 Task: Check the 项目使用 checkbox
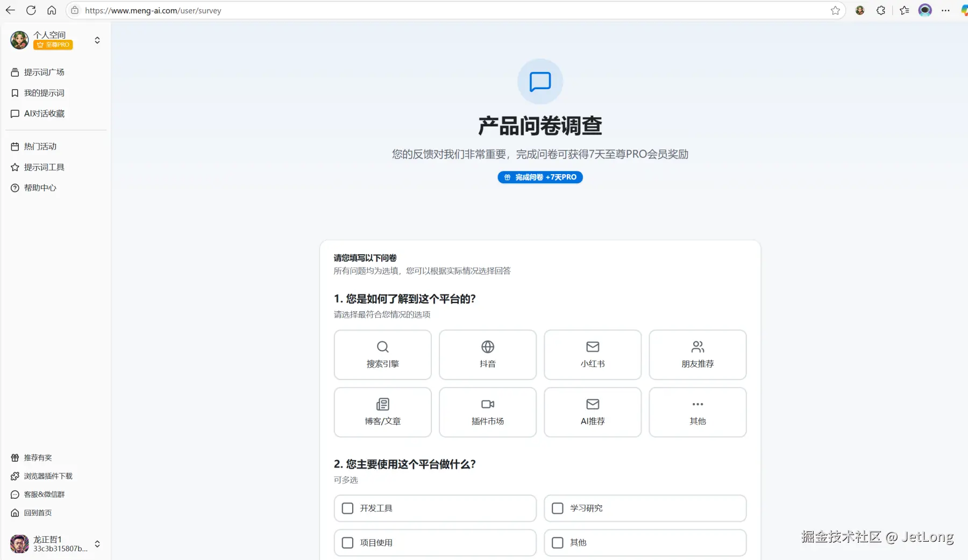click(x=348, y=543)
